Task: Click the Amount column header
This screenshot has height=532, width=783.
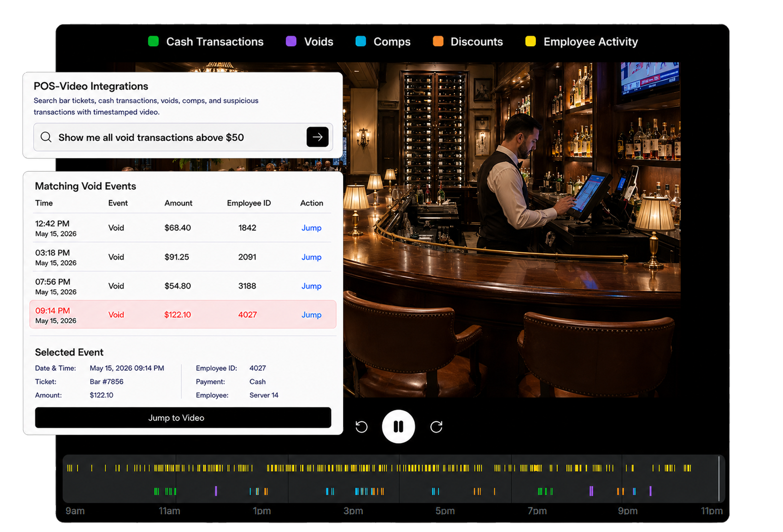Action: point(178,203)
